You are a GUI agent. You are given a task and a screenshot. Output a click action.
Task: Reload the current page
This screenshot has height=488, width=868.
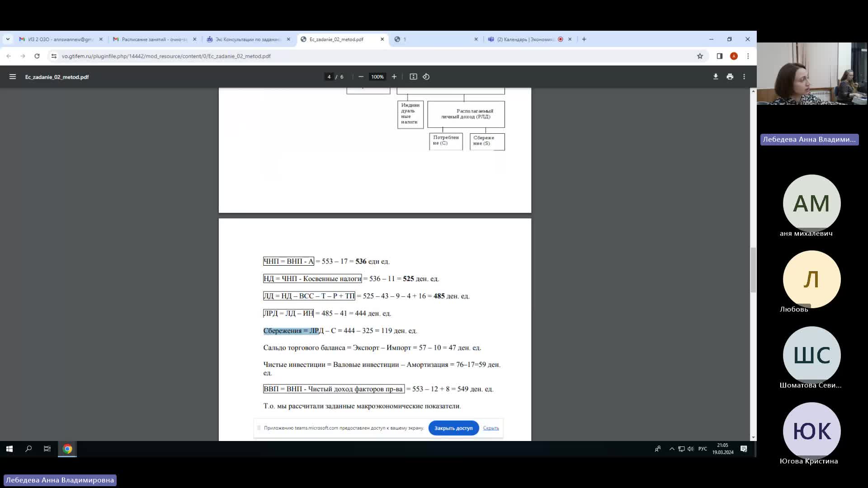tap(37, 56)
